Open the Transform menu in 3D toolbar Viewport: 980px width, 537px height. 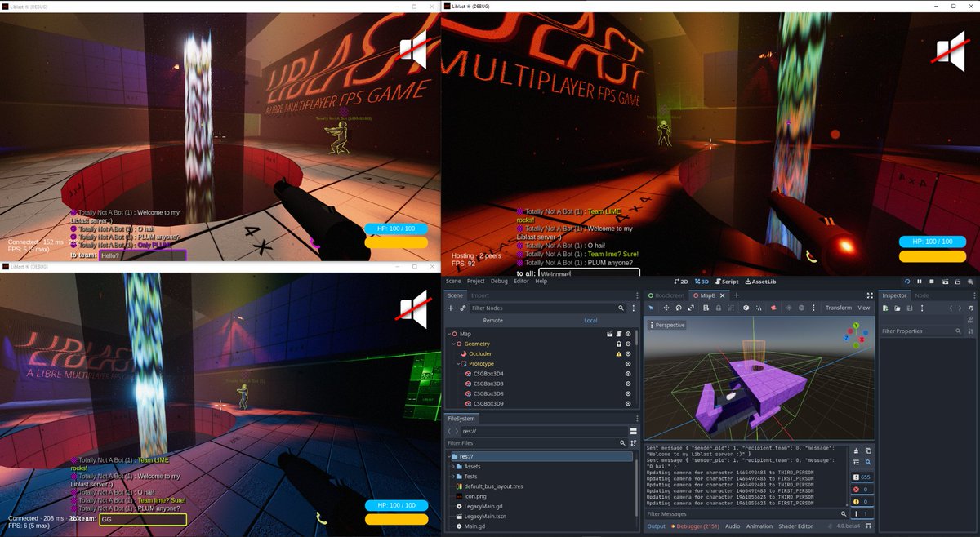tap(838, 308)
